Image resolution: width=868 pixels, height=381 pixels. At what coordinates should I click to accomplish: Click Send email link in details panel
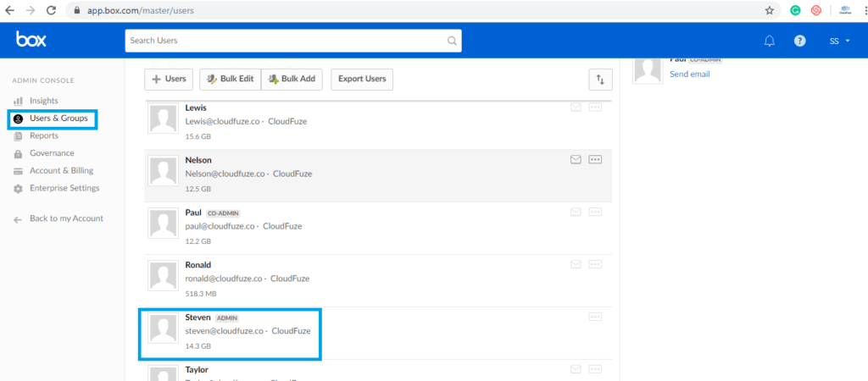690,75
